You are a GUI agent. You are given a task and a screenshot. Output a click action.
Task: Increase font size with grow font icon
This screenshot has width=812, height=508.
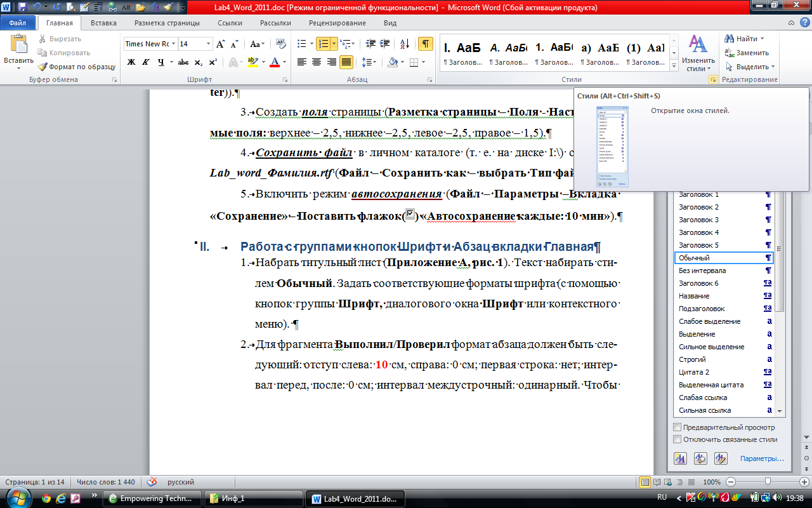(221, 44)
